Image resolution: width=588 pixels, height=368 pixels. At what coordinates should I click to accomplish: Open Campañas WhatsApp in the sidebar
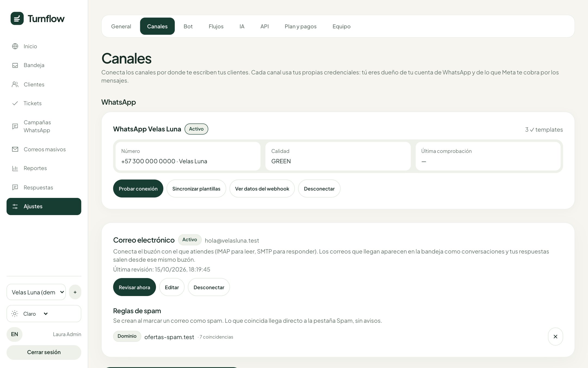tap(44, 126)
